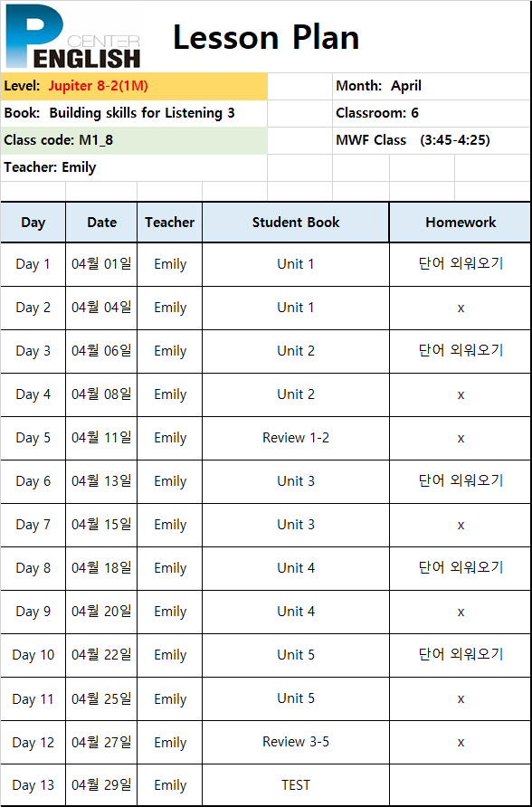Click the empty homework cell for Day 13

461,785
